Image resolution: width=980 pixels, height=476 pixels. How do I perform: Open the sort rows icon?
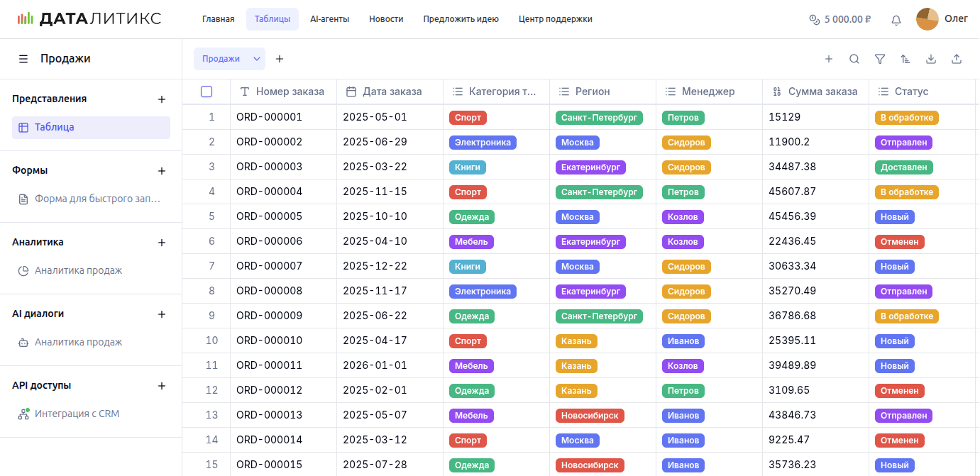click(905, 59)
